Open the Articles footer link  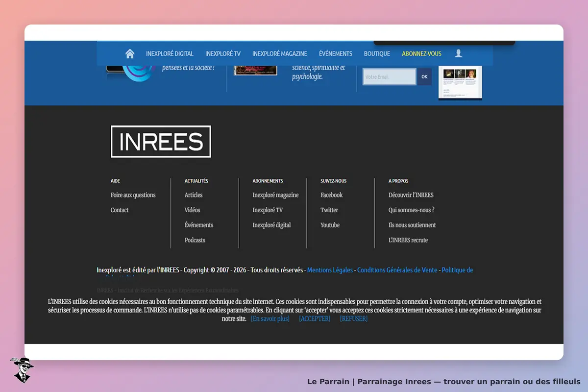(x=194, y=195)
